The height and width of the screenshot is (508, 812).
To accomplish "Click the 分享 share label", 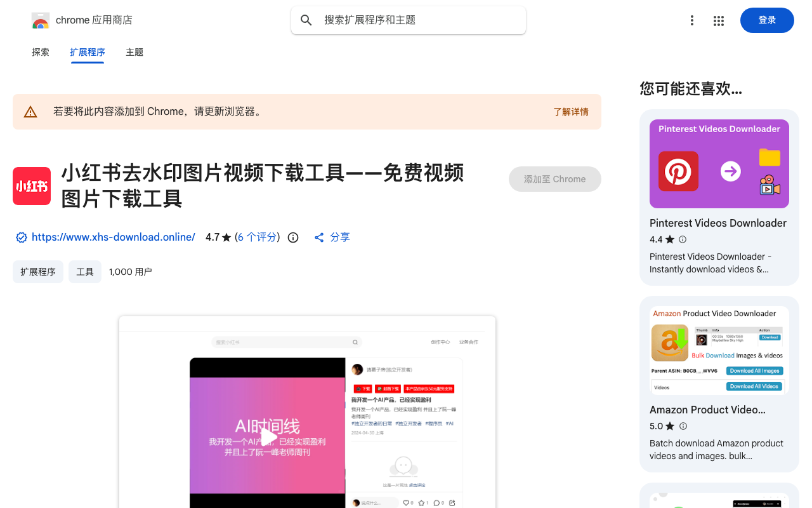I will [340, 237].
